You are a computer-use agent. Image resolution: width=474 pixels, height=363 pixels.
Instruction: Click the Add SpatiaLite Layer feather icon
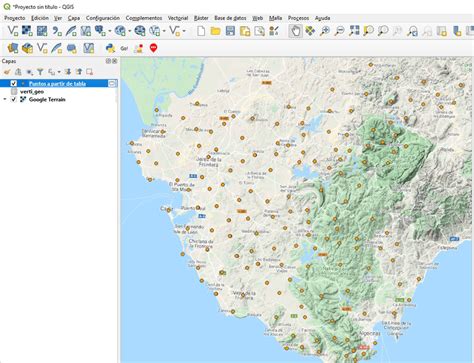[71, 31]
